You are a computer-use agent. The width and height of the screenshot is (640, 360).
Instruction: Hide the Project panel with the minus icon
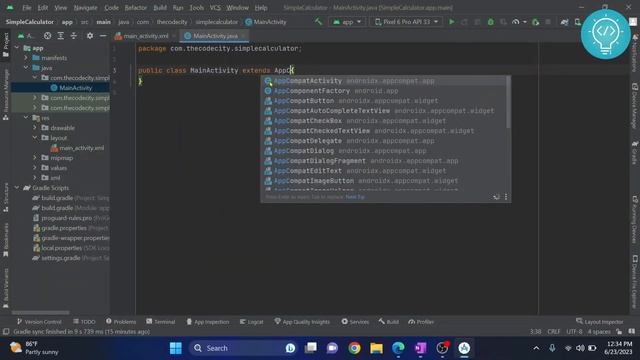pos(103,36)
